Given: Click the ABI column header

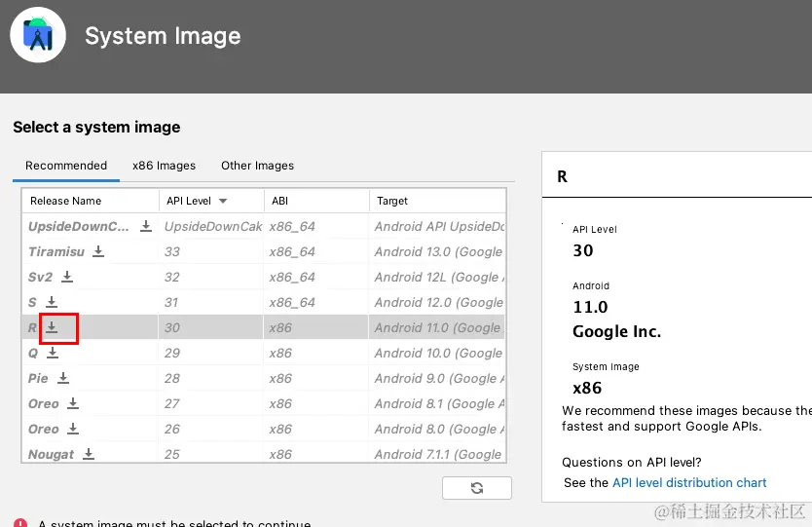Looking at the screenshot, I should (x=280, y=201).
